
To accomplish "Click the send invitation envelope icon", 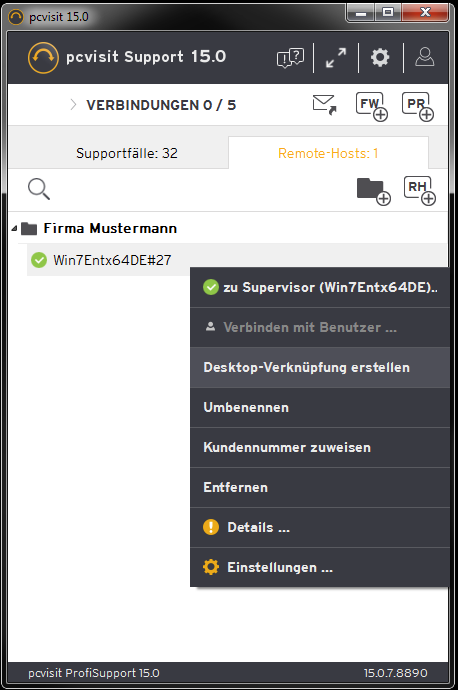I will [325, 105].
